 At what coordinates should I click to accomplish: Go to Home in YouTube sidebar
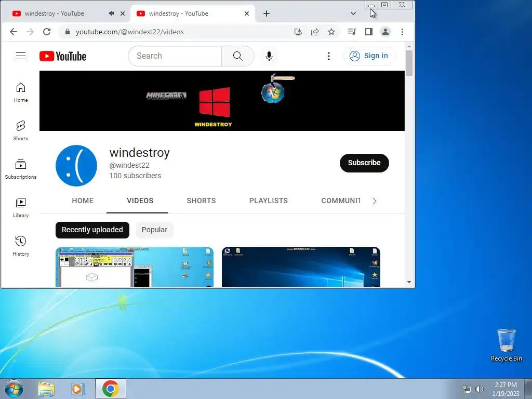coord(21,92)
